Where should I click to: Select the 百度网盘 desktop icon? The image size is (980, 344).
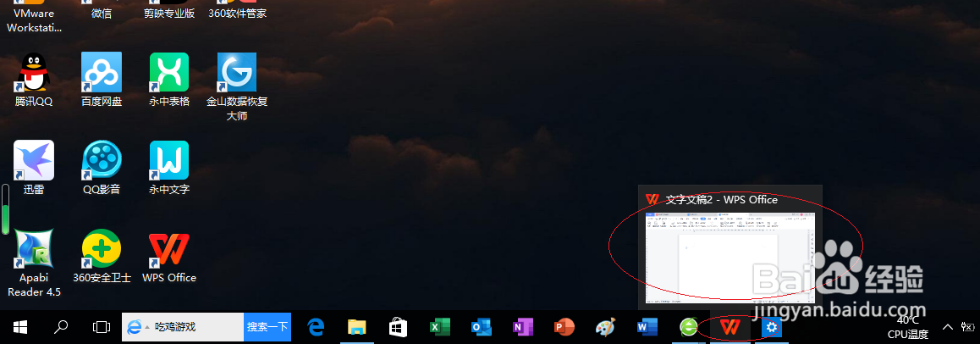click(x=102, y=80)
